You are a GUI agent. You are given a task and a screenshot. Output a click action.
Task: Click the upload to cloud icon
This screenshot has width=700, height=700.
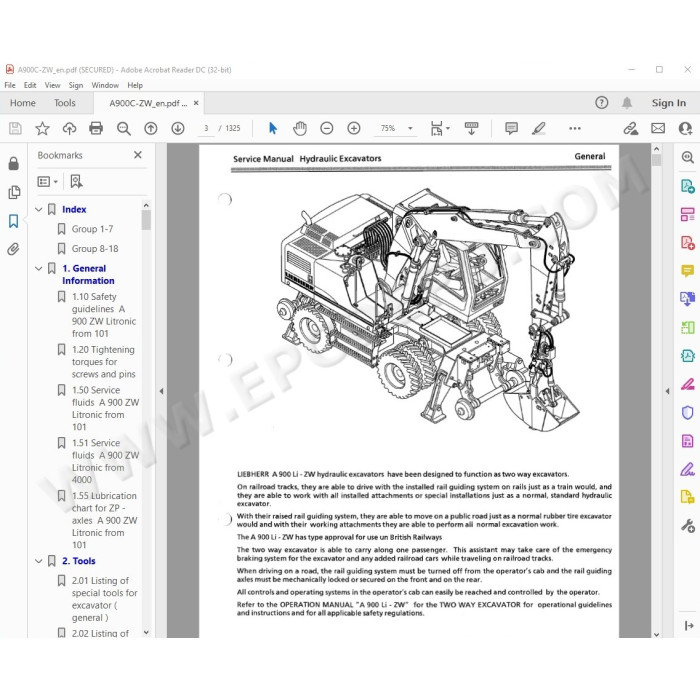pos(69,129)
